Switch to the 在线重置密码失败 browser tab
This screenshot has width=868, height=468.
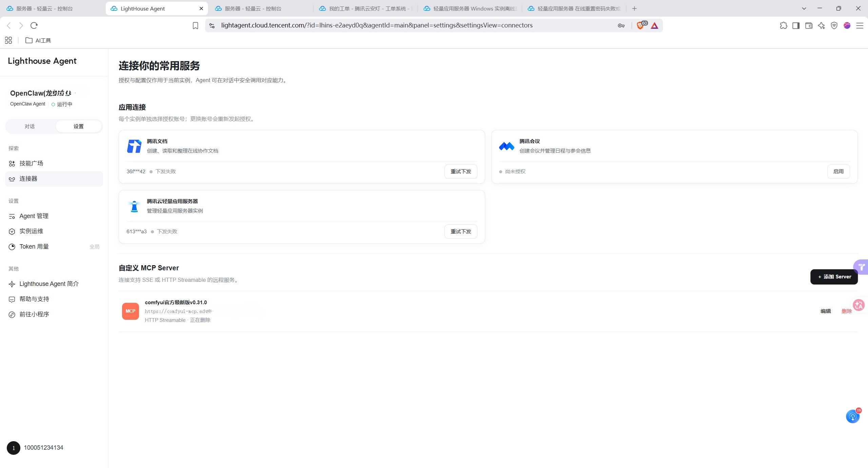tap(574, 8)
